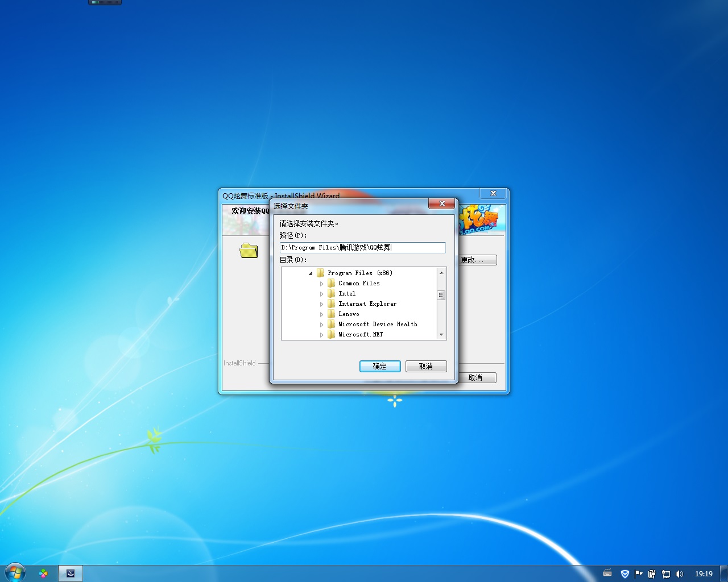Expand the Microsoft.NET folder node

321,335
